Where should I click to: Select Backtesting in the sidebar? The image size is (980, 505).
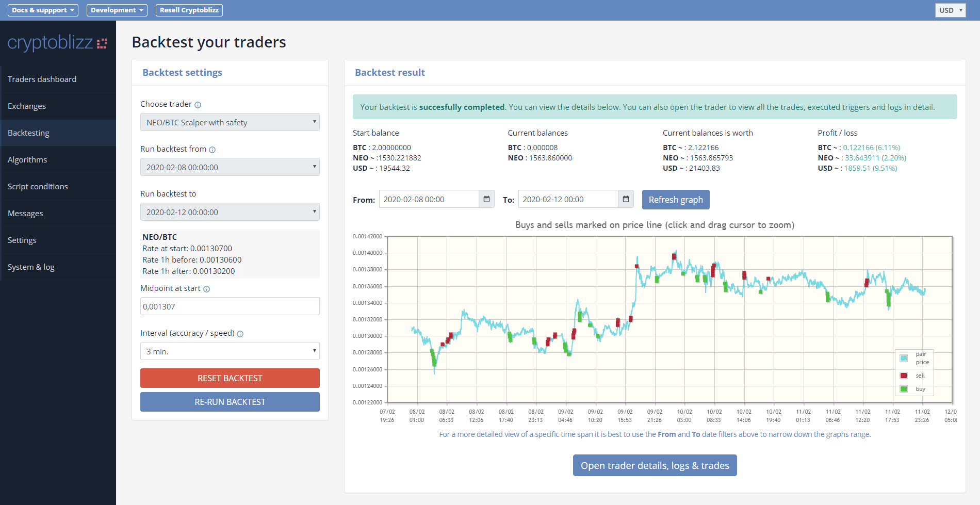(58, 133)
